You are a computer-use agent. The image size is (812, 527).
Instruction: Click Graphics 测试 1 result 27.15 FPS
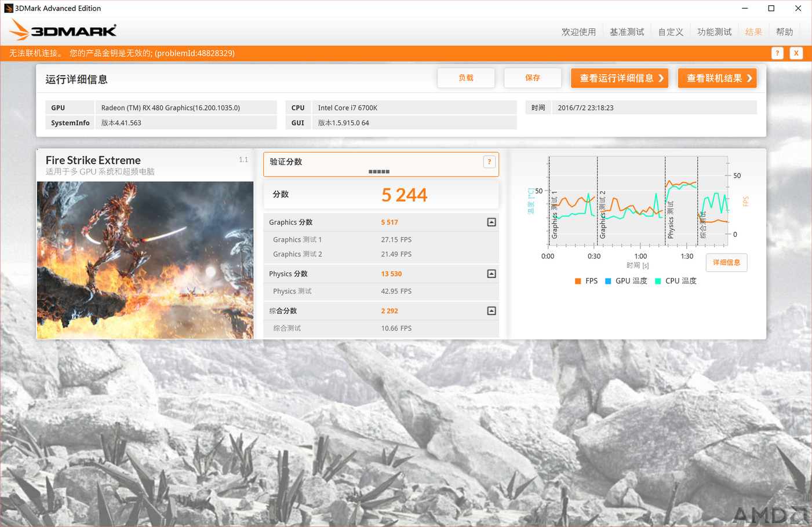tap(396, 240)
